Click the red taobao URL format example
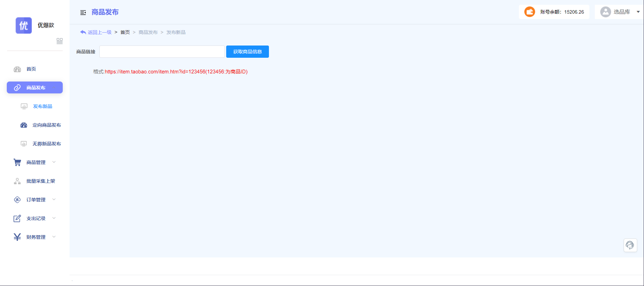The width and height of the screenshot is (644, 286). click(176, 72)
